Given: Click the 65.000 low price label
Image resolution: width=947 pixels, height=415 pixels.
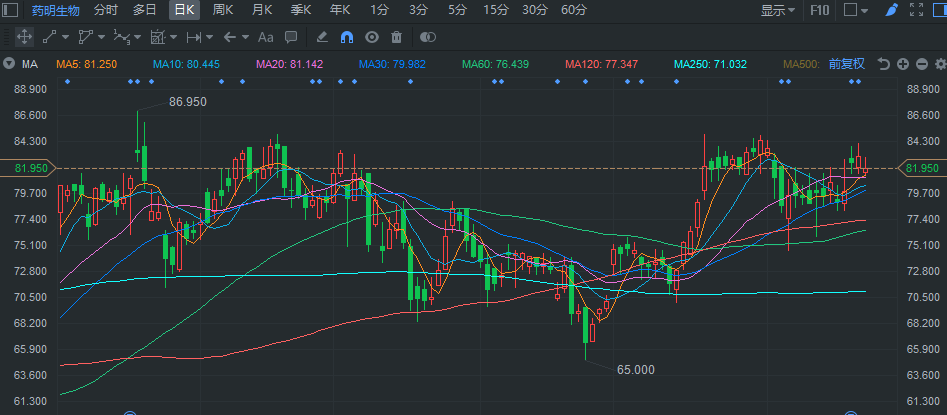Looking at the screenshot, I should tap(635, 370).
